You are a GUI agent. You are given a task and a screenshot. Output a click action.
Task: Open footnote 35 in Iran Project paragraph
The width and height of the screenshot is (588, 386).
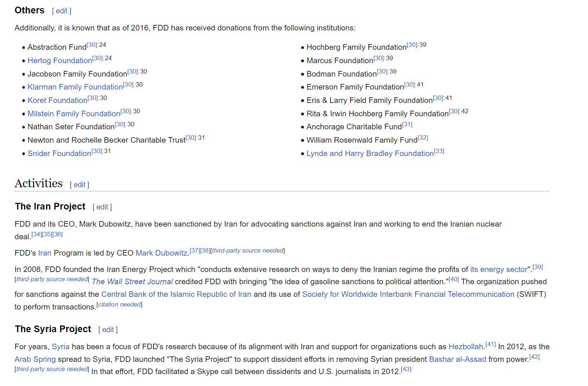click(47, 234)
